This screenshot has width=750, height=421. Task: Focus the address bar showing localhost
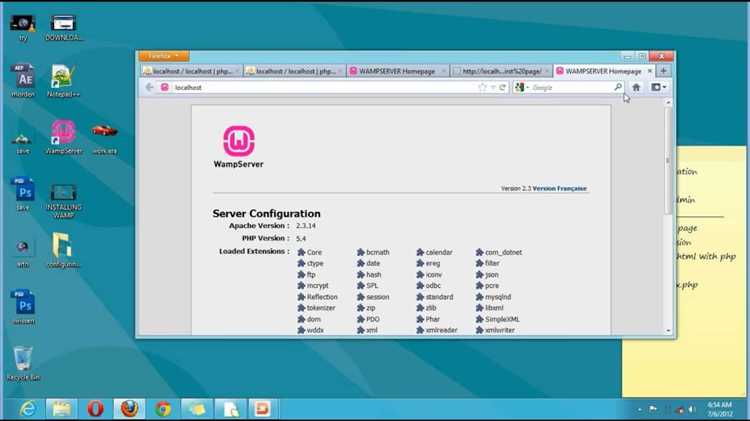323,87
